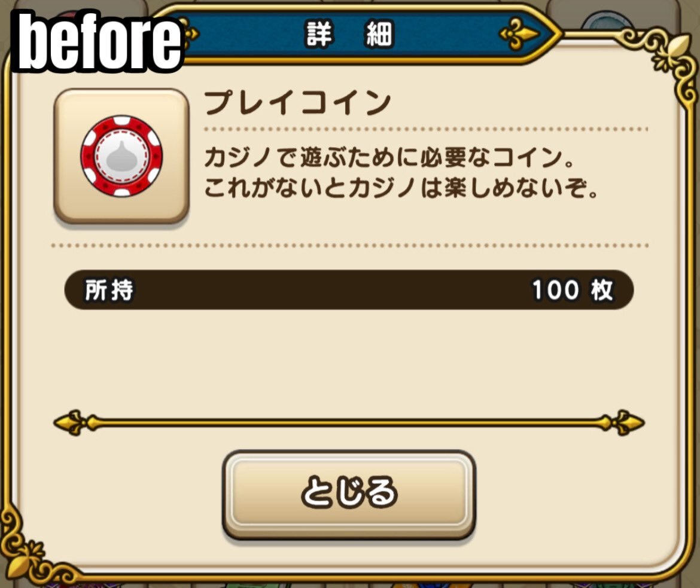Tap the dark 所持 quantity bar
700x588 pixels.
pyautogui.click(x=349, y=290)
